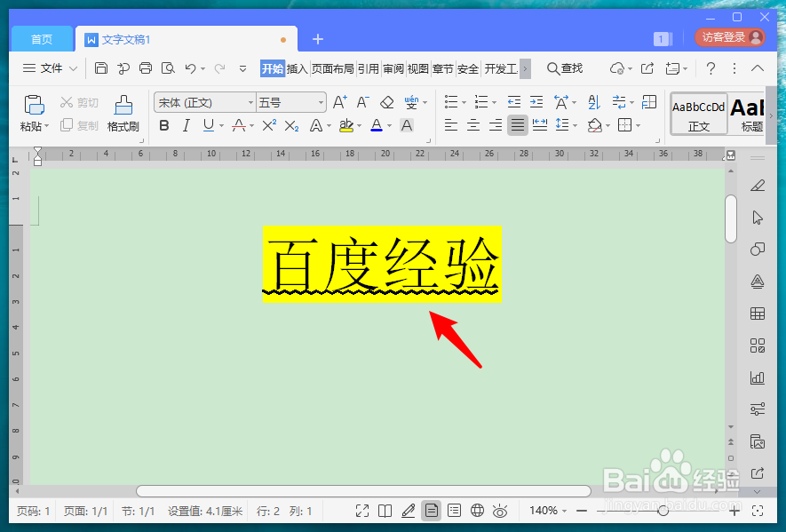Select align left
Viewport: 786px width, 532px height.
pyautogui.click(x=451, y=125)
